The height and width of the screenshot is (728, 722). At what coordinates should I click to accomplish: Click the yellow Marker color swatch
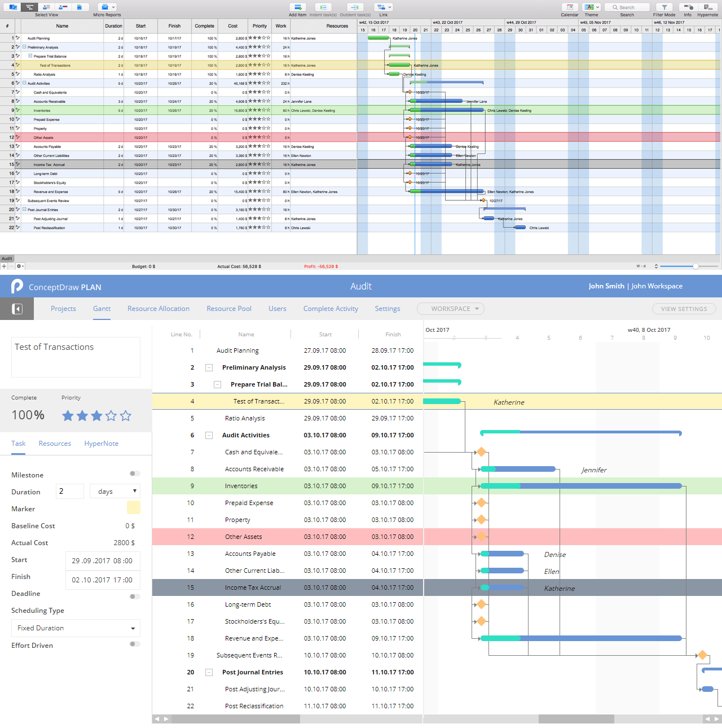134,507
